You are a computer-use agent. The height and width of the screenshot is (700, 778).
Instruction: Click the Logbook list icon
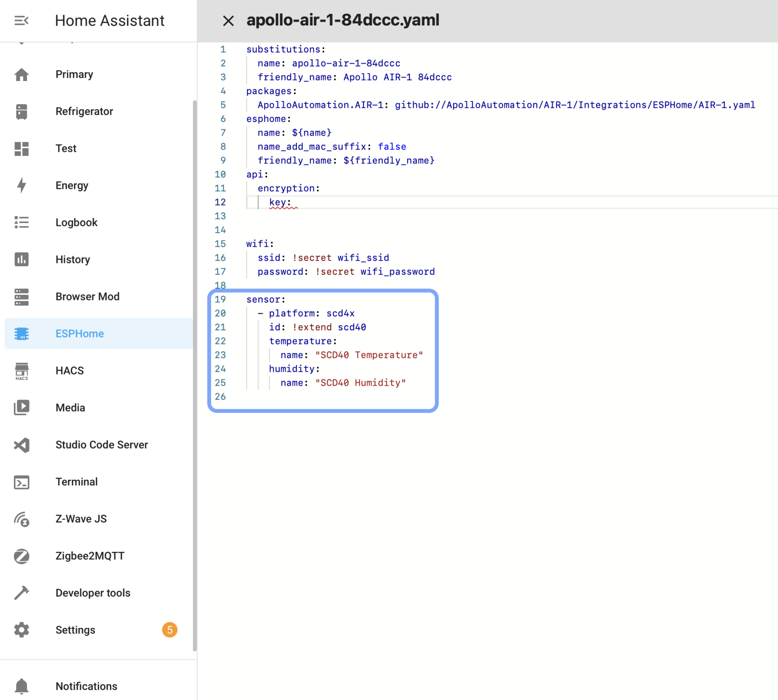tap(21, 223)
